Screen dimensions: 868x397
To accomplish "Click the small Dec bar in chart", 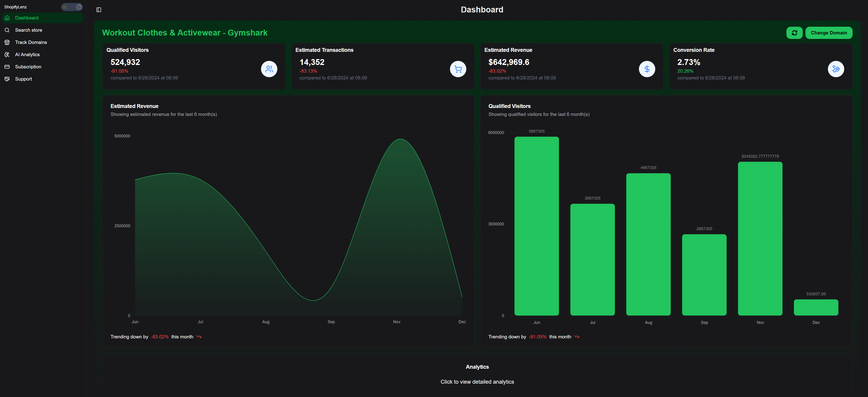I will point(816,307).
